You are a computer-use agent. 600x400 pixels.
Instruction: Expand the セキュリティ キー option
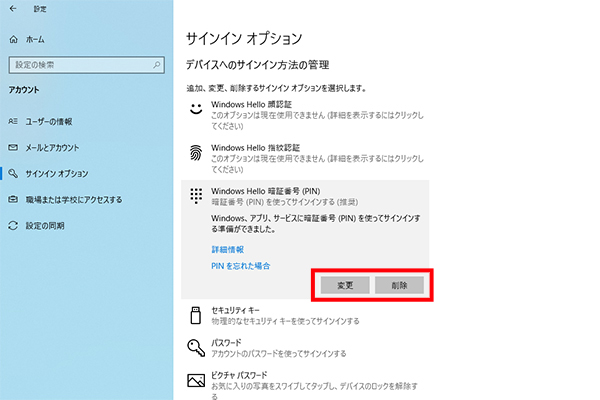click(x=305, y=315)
